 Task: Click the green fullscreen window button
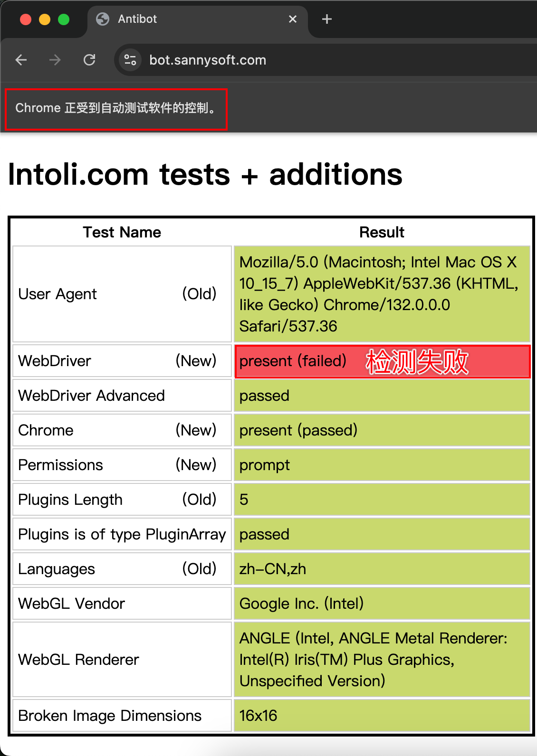point(64,19)
